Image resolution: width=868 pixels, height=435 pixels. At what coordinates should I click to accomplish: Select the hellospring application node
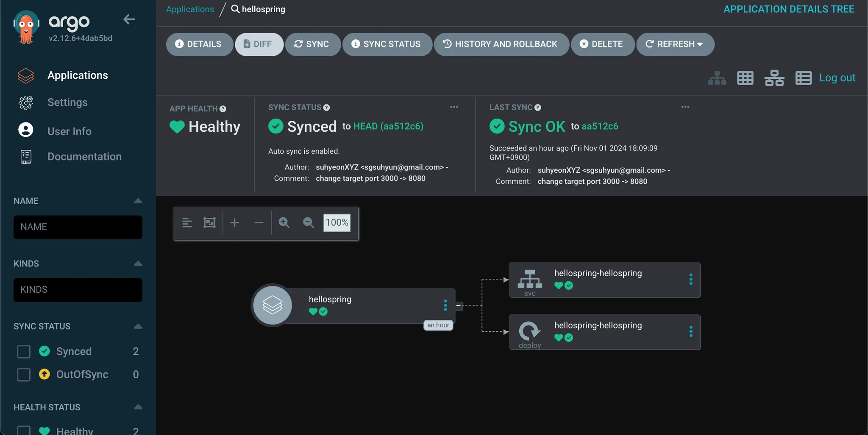point(354,305)
